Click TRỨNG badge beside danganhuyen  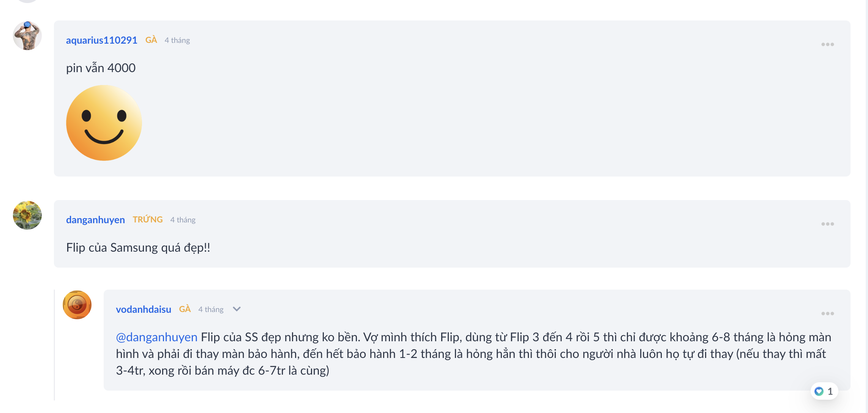148,219
